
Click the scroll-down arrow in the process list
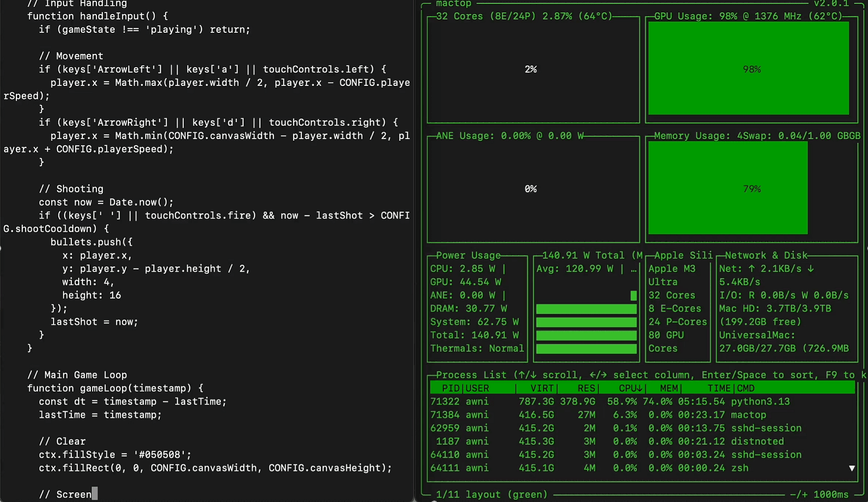click(852, 468)
